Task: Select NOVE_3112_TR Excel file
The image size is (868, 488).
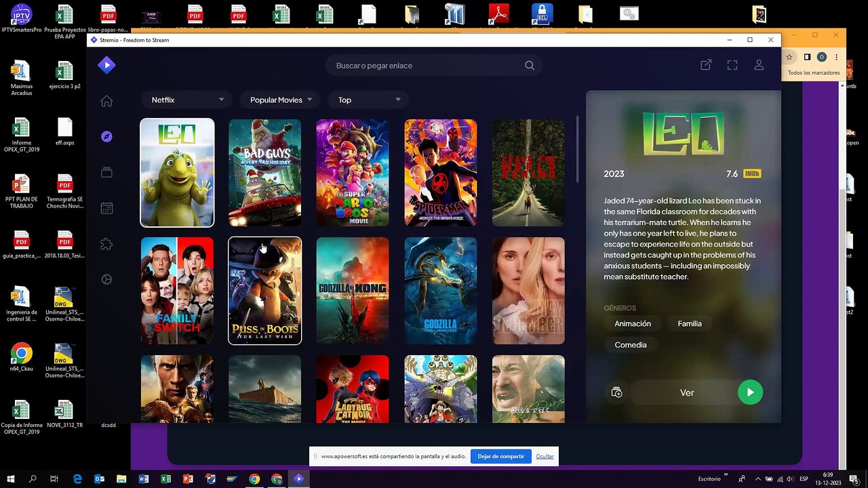Action: (x=64, y=414)
